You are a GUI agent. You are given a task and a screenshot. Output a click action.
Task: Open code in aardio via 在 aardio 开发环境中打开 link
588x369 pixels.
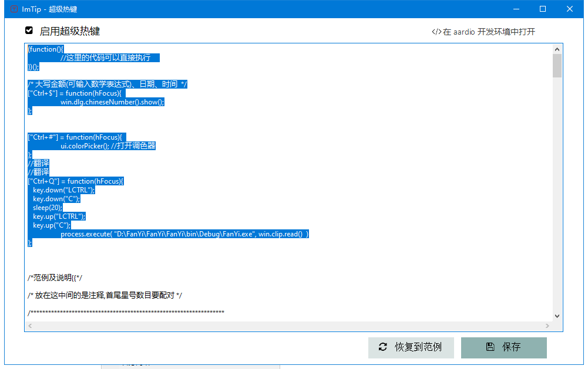(x=489, y=32)
